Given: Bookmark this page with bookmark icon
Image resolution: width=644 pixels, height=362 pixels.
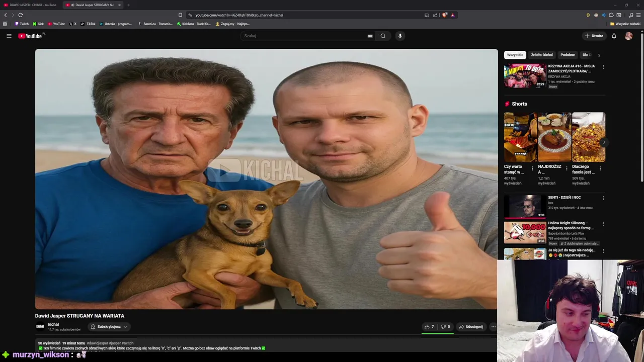Looking at the screenshot, I should tap(180, 15).
